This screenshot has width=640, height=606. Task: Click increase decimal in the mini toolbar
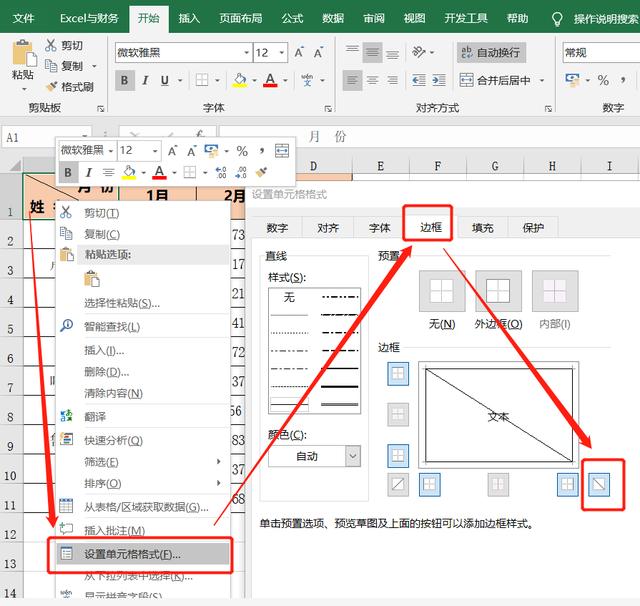(x=221, y=172)
